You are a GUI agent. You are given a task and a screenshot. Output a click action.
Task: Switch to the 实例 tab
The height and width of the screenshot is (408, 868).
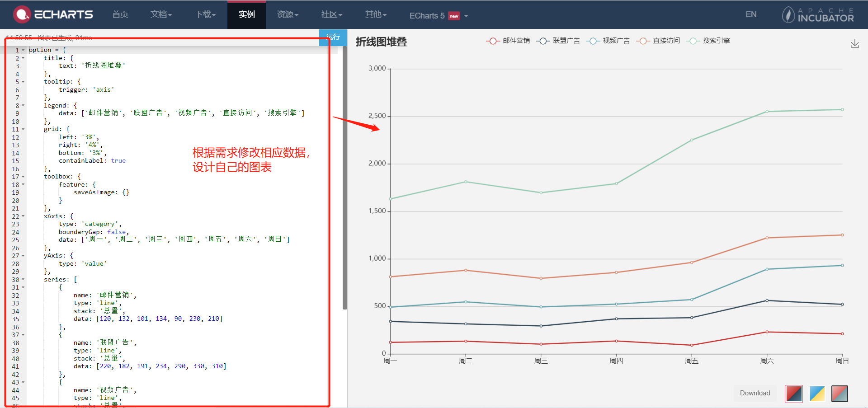click(246, 14)
